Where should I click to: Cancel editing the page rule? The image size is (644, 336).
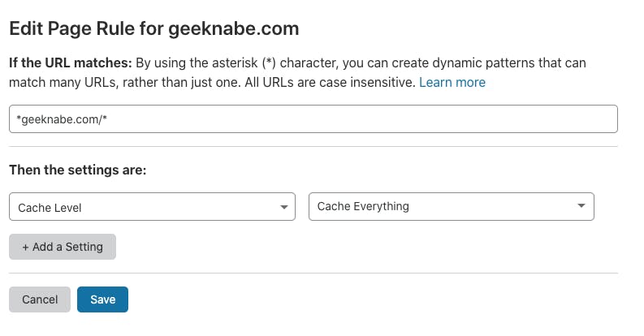tap(40, 299)
